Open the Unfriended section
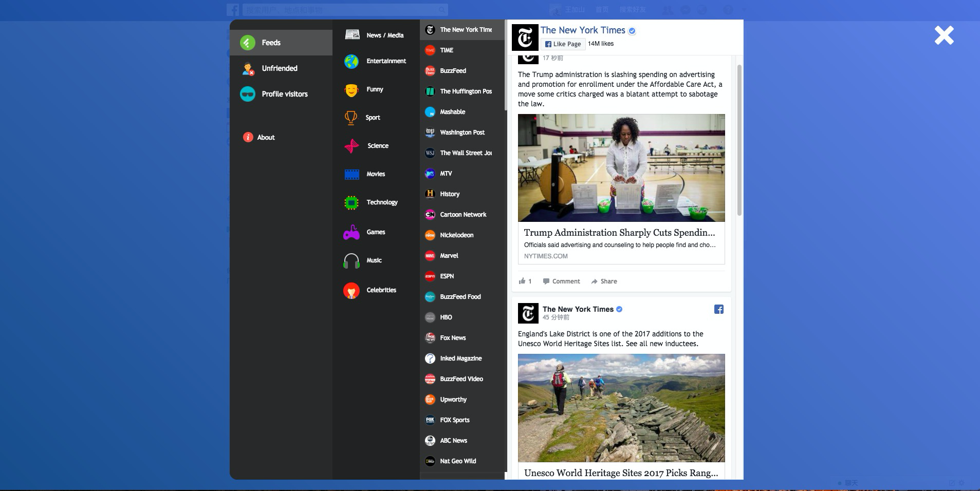The image size is (980, 491). (281, 68)
